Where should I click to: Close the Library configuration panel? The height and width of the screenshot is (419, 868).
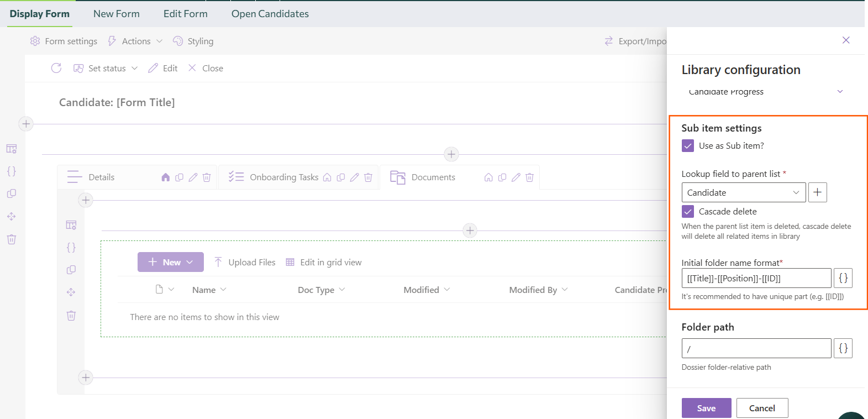tap(846, 40)
